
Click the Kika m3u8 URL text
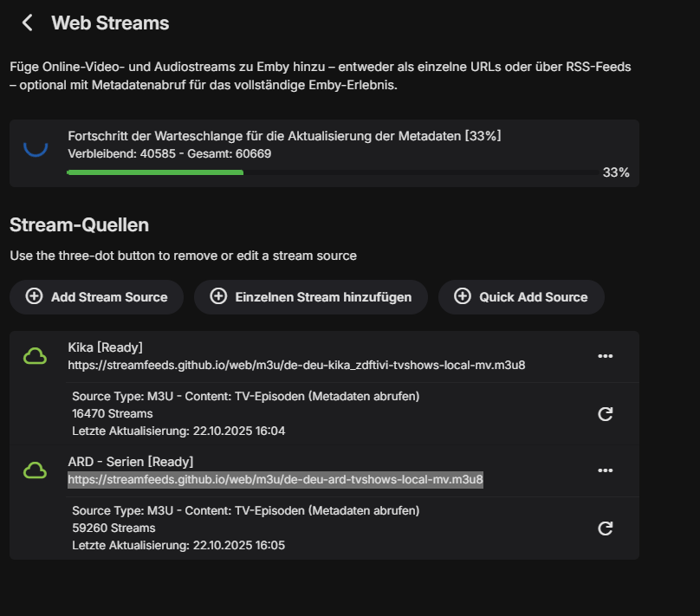click(x=296, y=365)
